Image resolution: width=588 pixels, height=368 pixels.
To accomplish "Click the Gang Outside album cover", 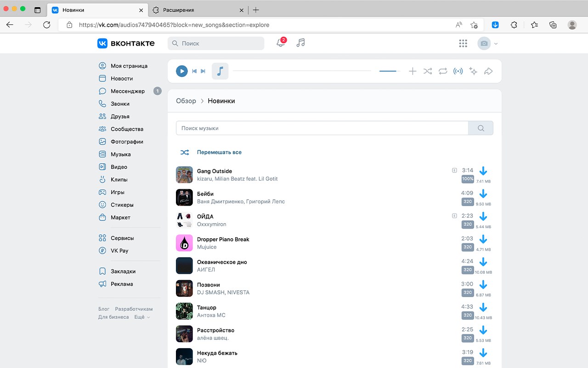I will [184, 175].
